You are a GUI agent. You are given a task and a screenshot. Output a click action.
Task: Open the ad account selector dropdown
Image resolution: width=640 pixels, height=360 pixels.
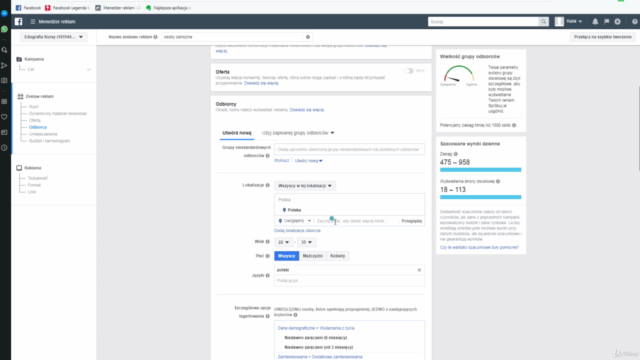point(53,37)
